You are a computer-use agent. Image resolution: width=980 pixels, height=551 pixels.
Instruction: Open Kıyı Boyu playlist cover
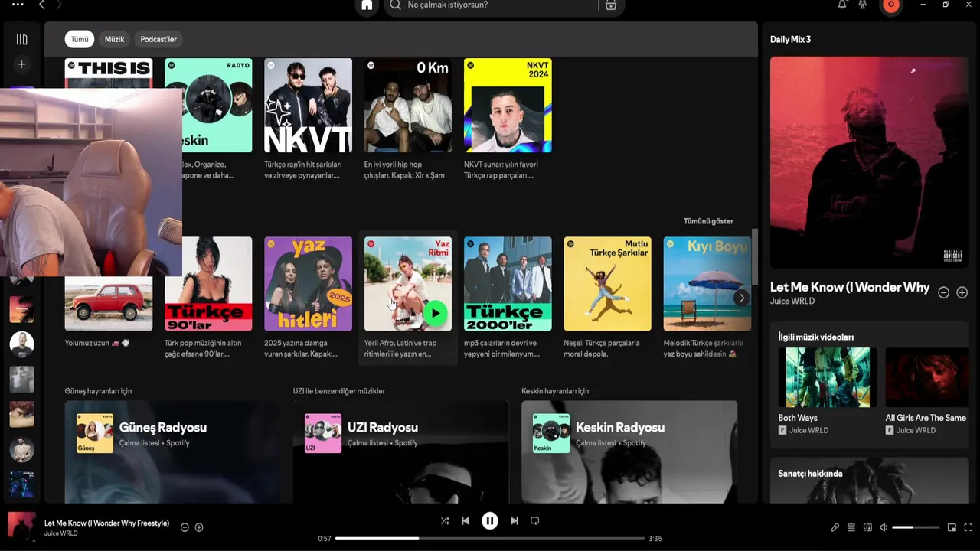(707, 284)
